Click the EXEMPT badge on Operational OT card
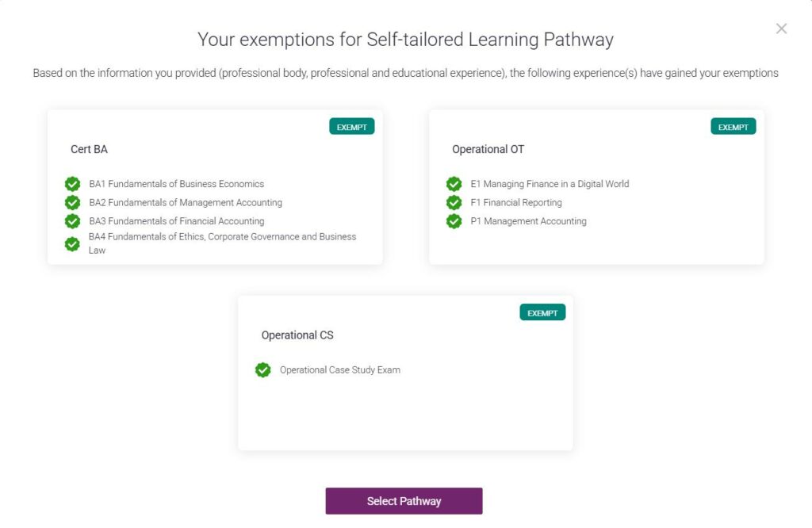This screenshot has height=528, width=812. 733,127
